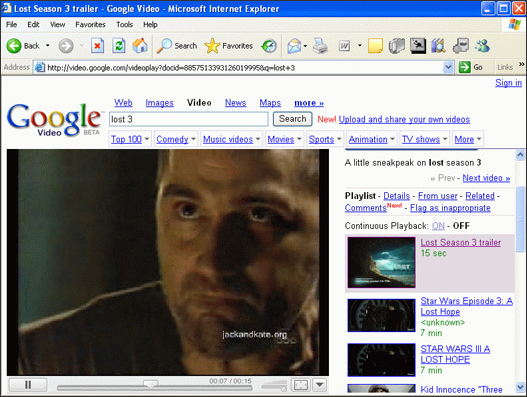
Task: Open the Search magnifier toolbar button
Action: point(177,46)
